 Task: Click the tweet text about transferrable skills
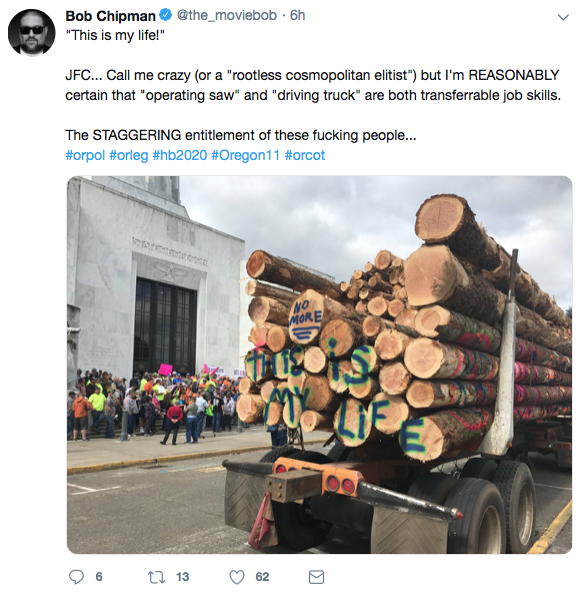313,85
